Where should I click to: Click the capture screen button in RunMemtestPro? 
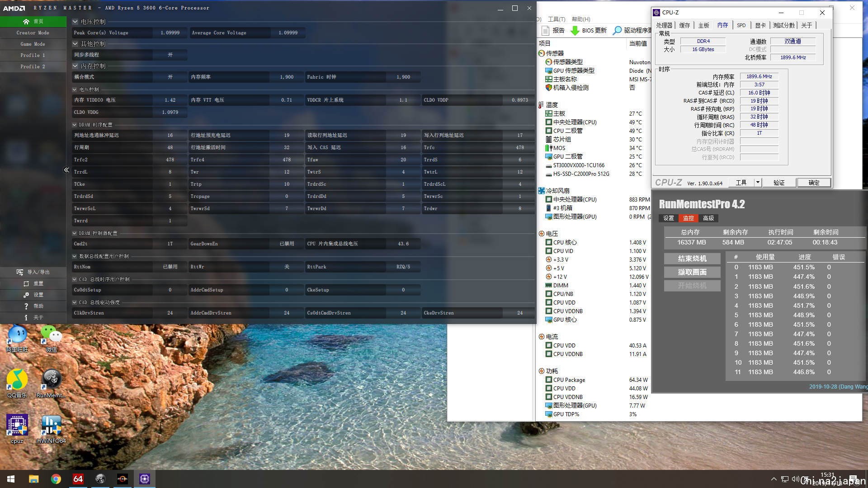tap(692, 272)
